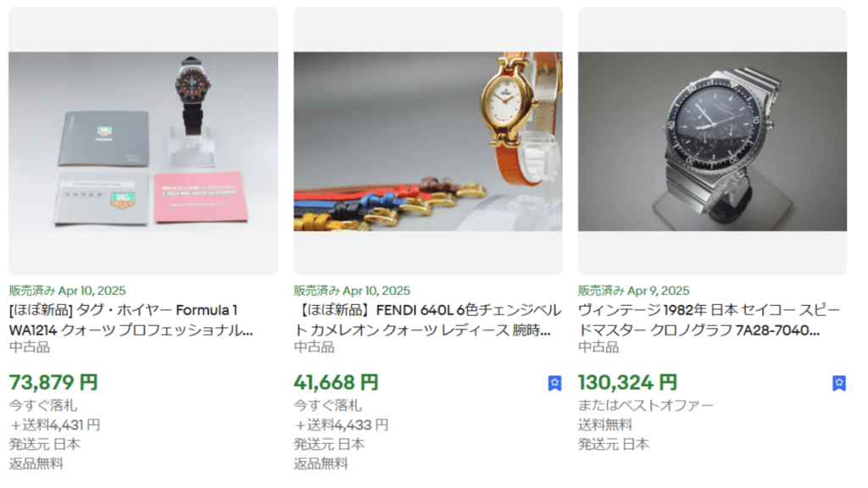Click +送料4,431 円 shipping text
The height and width of the screenshot is (488, 868).
pyautogui.click(x=55, y=425)
